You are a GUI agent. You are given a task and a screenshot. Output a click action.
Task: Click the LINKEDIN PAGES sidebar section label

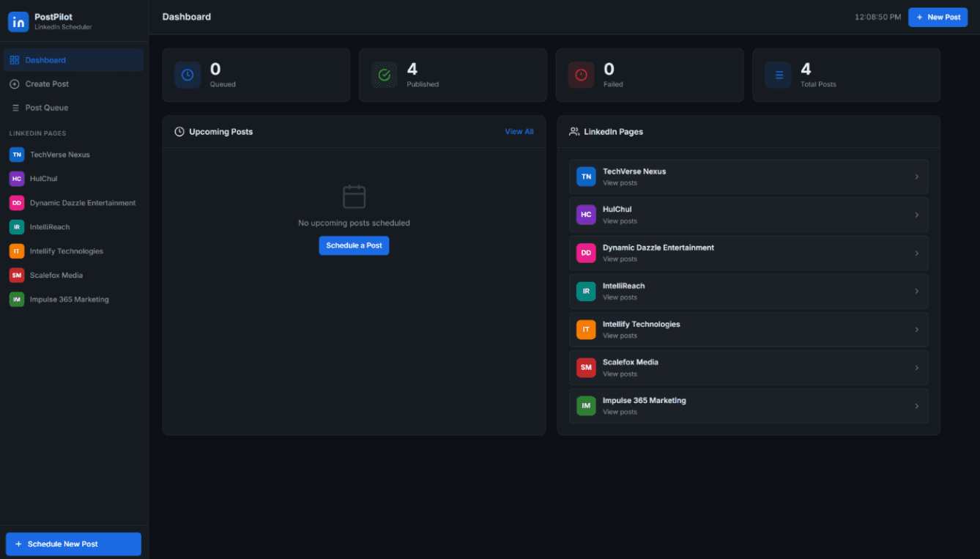tap(37, 133)
